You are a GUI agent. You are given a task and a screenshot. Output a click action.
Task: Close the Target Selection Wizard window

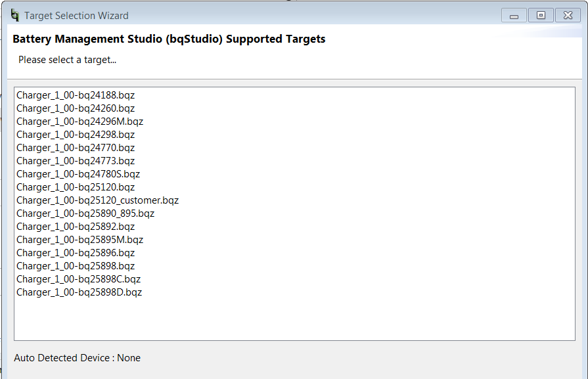[568, 15]
